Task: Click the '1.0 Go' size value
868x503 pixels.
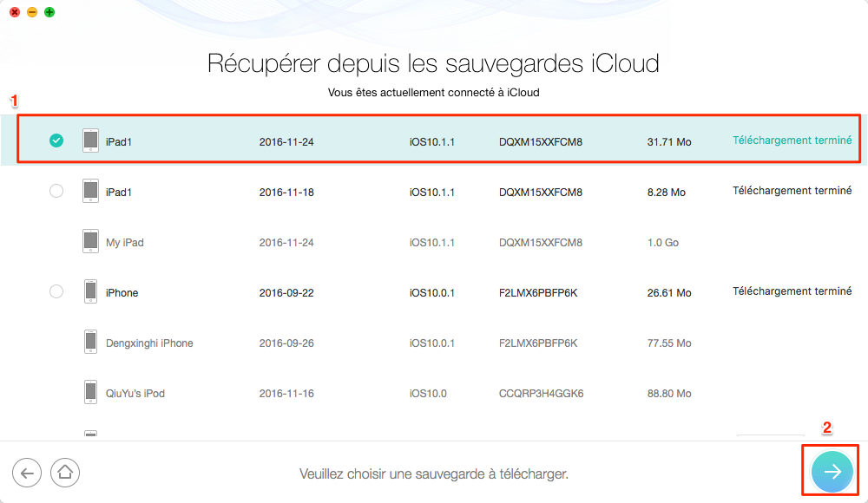Action: pos(662,242)
